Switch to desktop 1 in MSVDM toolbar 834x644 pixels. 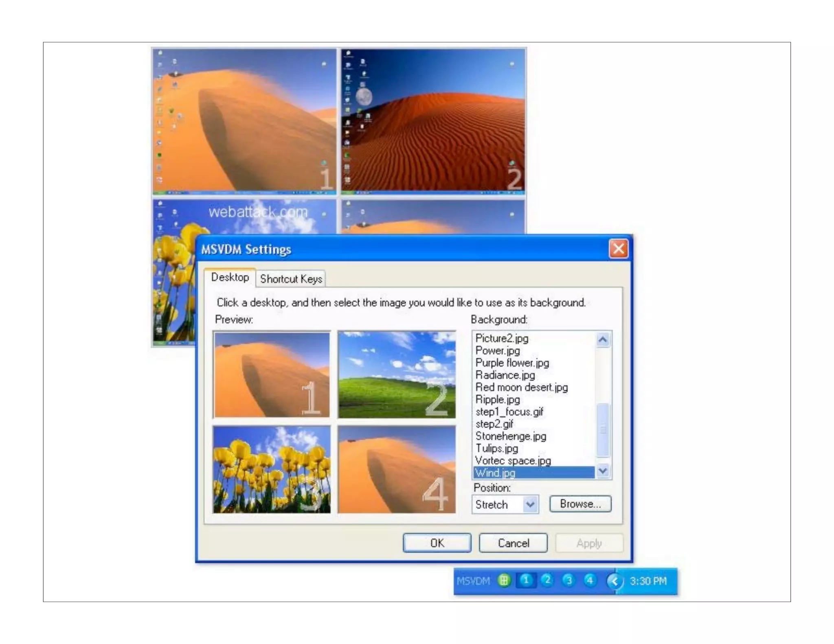(x=526, y=580)
